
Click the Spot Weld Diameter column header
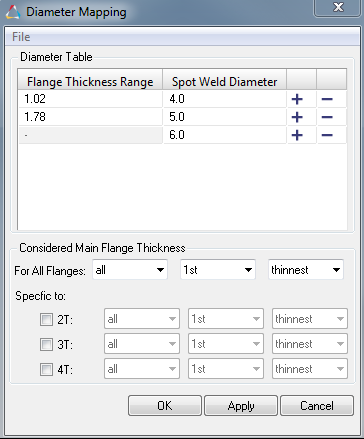tap(225, 79)
